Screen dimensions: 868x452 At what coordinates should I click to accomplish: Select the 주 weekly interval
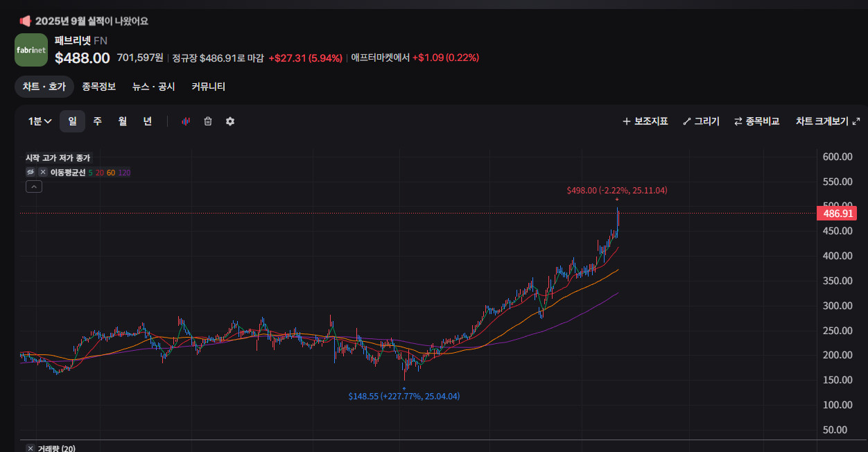tap(98, 121)
